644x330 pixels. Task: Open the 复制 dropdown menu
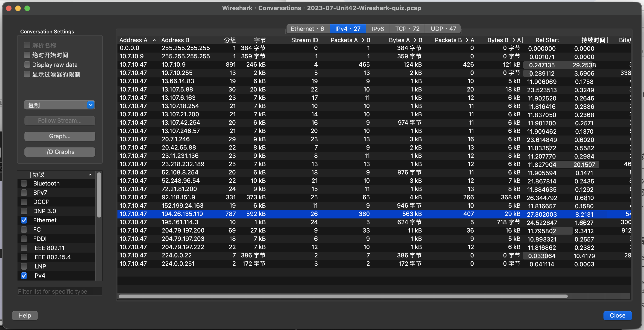59,105
